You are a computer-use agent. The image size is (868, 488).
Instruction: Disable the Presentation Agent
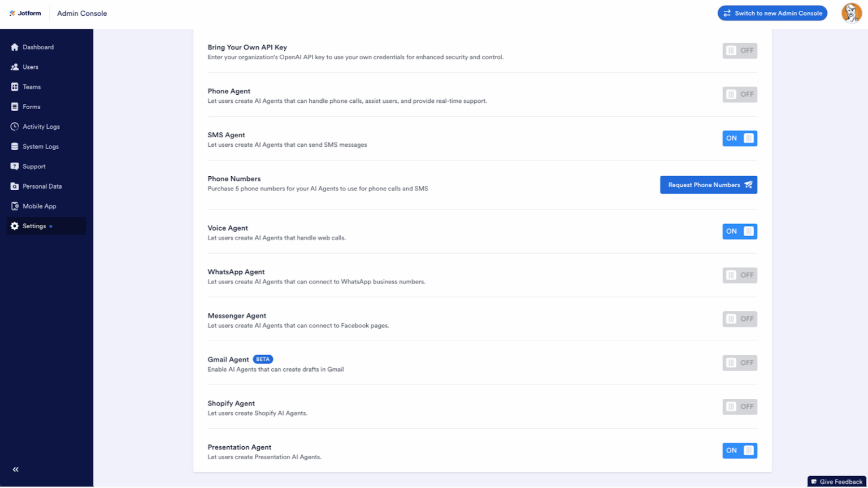pyautogui.click(x=740, y=450)
